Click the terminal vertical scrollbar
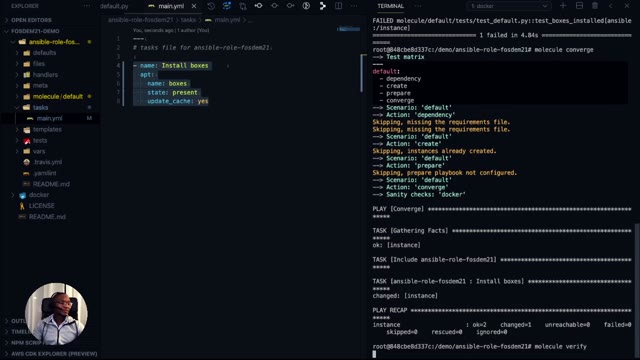 pyautogui.click(x=637, y=290)
